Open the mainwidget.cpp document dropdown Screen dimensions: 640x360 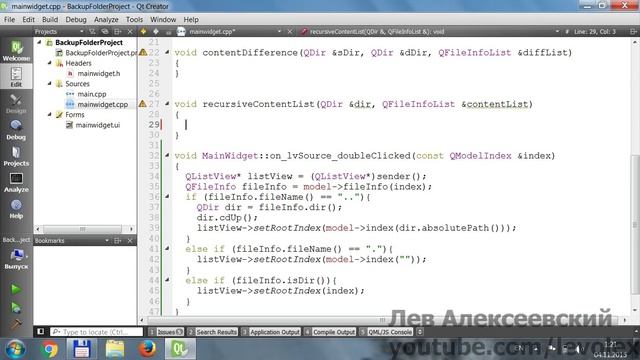pyautogui.click(x=279, y=31)
